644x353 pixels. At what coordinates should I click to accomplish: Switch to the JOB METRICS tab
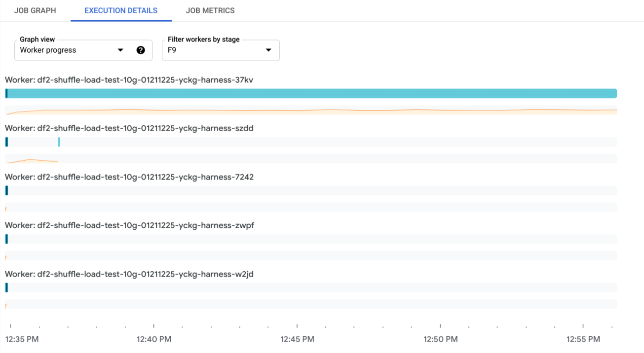[210, 10]
